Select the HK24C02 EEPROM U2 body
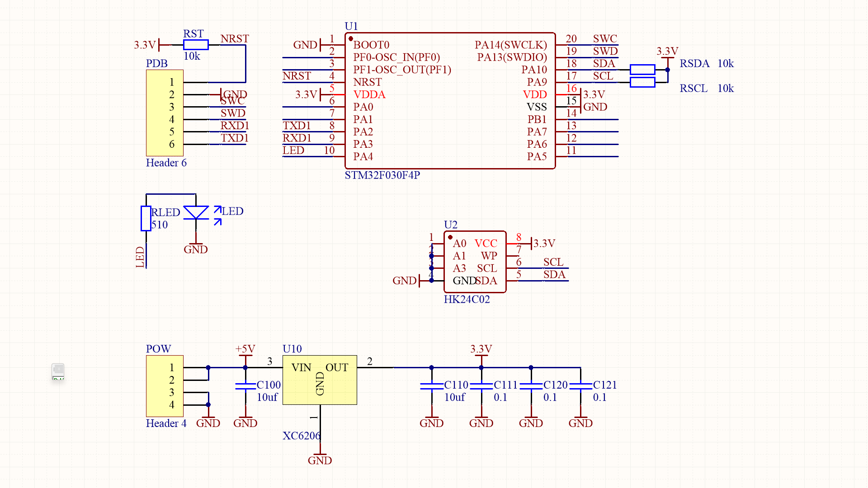The height and width of the screenshot is (488, 868). (475, 262)
